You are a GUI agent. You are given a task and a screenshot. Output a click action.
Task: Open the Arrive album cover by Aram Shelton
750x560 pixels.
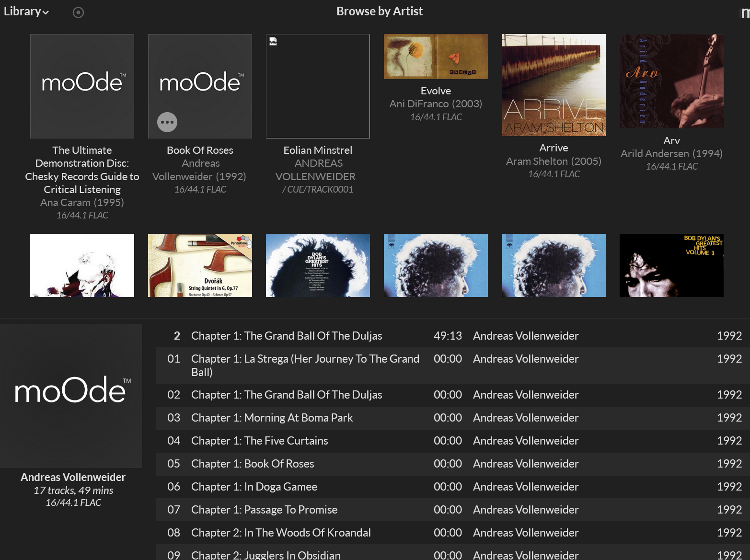tap(554, 85)
